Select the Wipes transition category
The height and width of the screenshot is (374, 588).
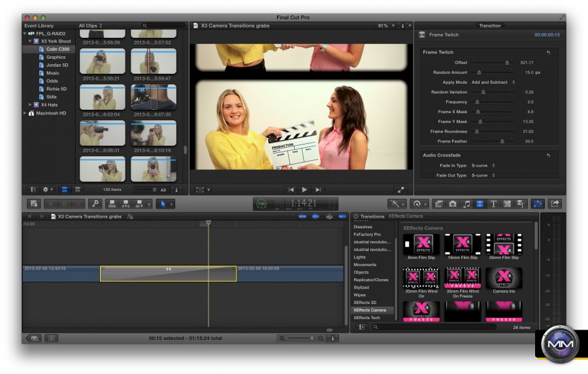(x=361, y=295)
